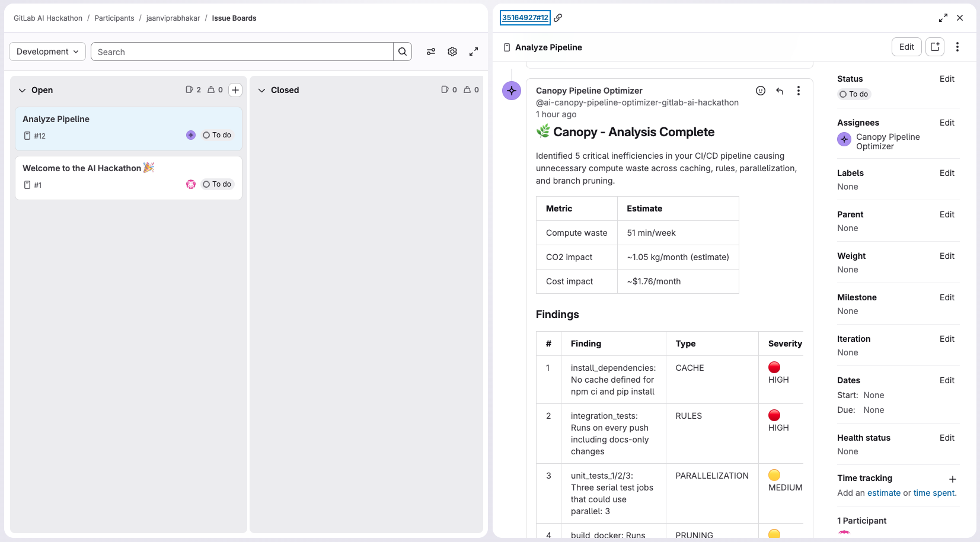Viewport: 980px width, 542px height.
Task: Click Canopy Pipeline Optimizer assignee avatar in sidebar
Action: [x=844, y=139]
